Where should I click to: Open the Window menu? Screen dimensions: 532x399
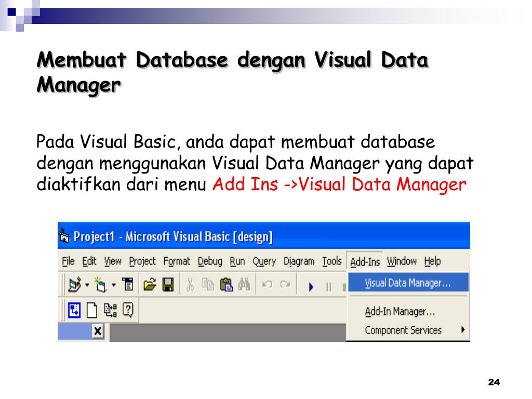[x=402, y=261]
